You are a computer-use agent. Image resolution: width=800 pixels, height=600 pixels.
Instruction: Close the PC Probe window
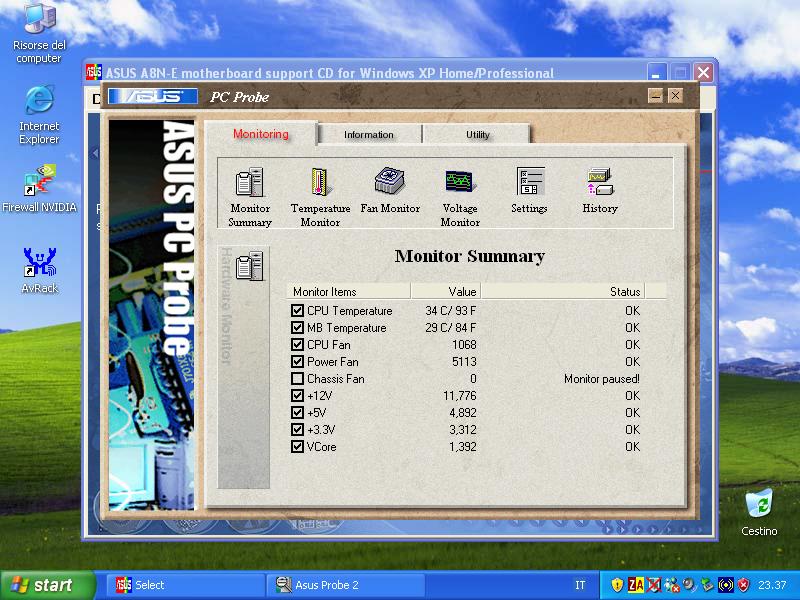click(676, 96)
